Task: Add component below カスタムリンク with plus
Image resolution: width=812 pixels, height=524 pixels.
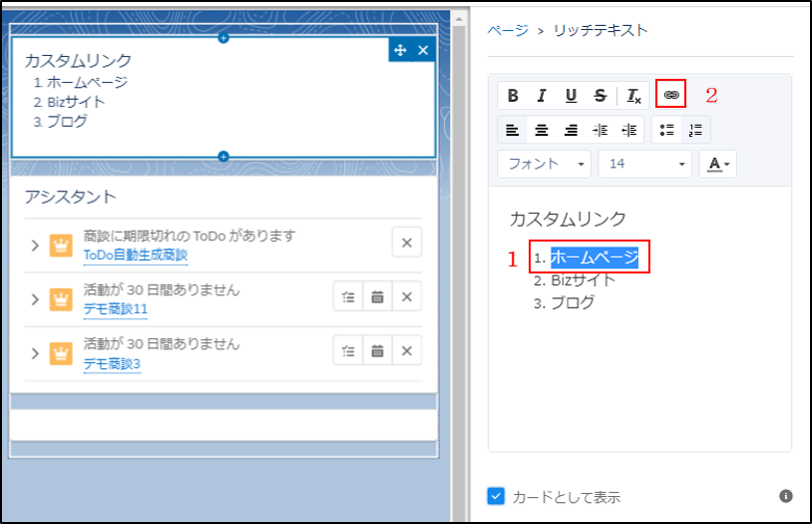Action: (223, 156)
